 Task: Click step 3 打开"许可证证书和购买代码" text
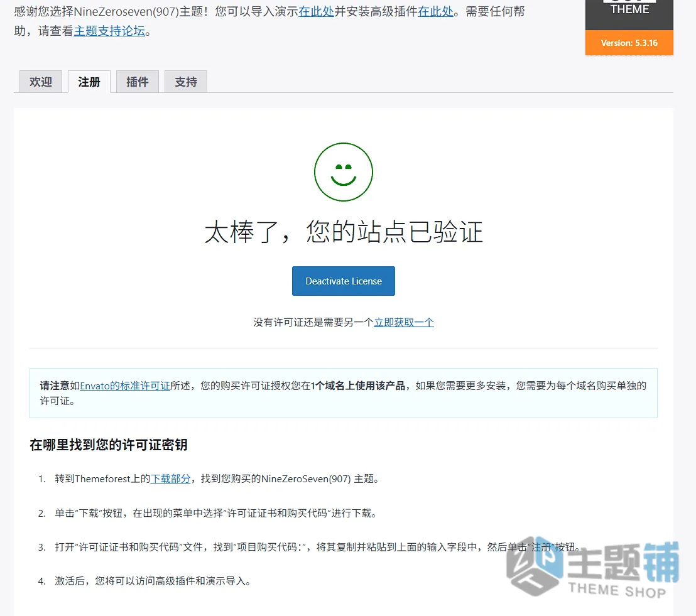coord(318,547)
